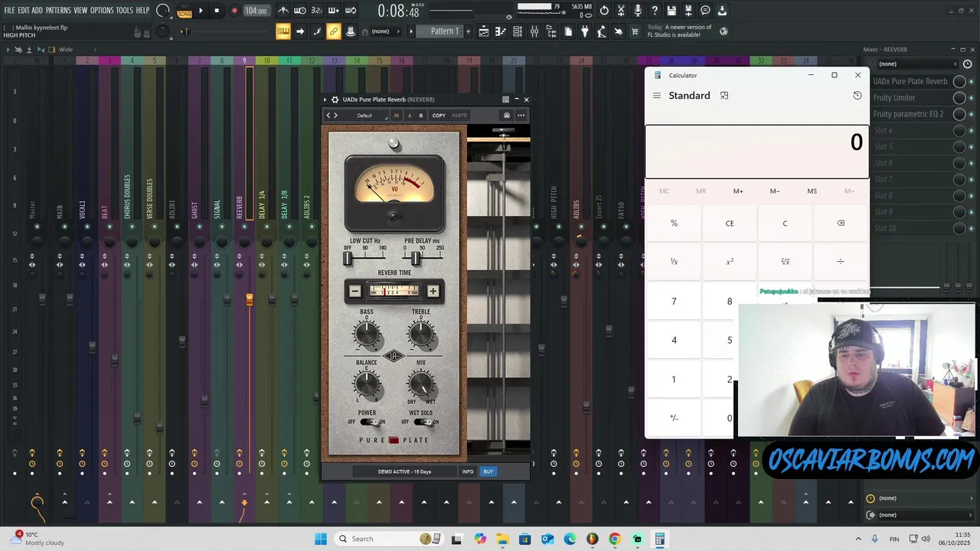Click the Windows Start button
980x551 pixels.
click(320, 539)
